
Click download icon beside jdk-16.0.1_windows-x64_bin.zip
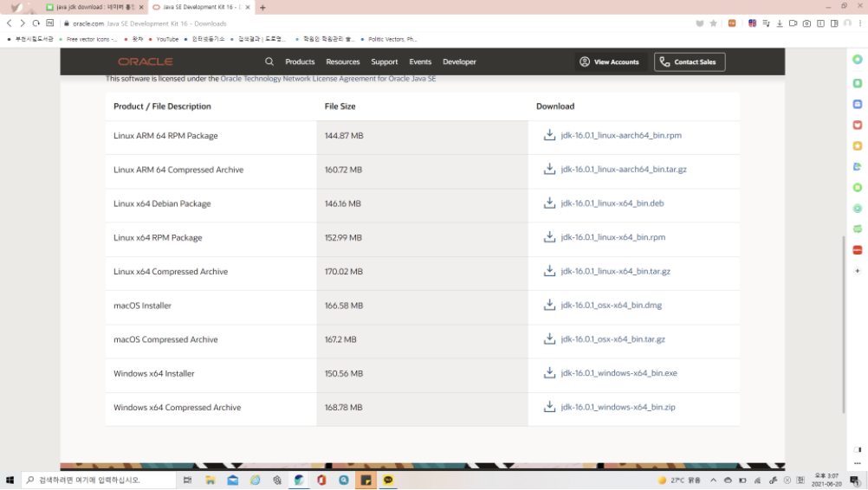click(549, 407)
